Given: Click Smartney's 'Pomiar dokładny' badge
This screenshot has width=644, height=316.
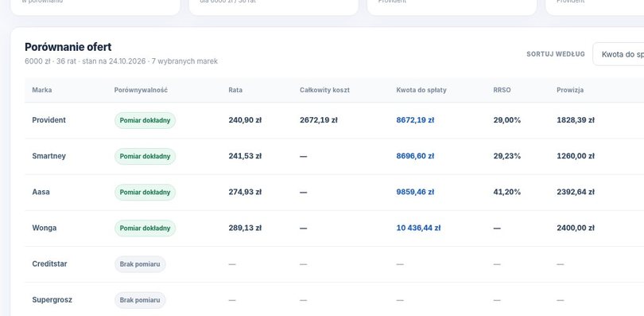Looking at the screenshot, I should coord(145,156).
